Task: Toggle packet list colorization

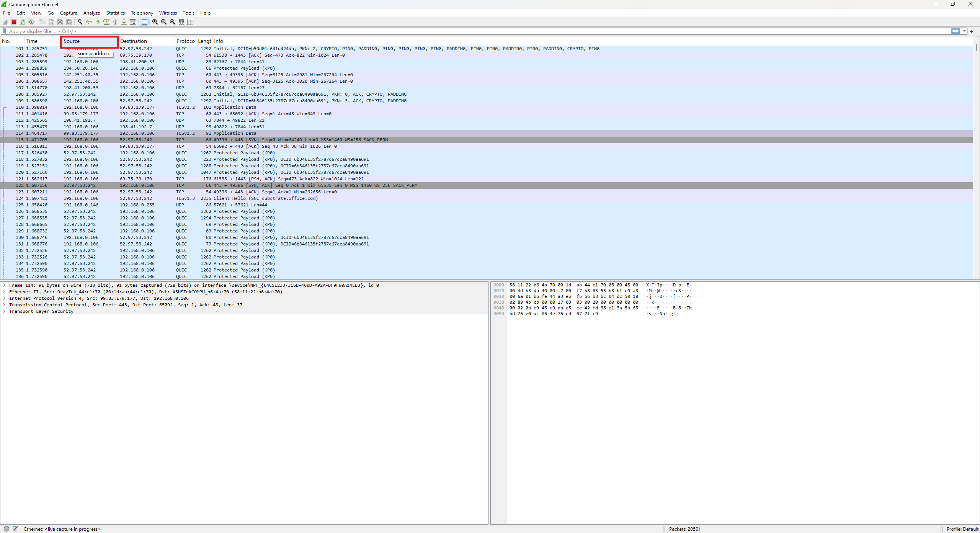Action: (x=144, y=22)
